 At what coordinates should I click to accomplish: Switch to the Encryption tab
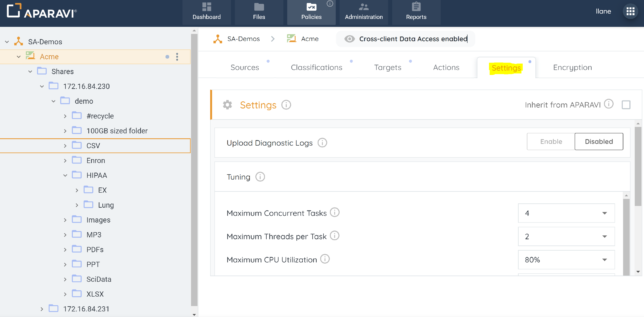(572, 68)
